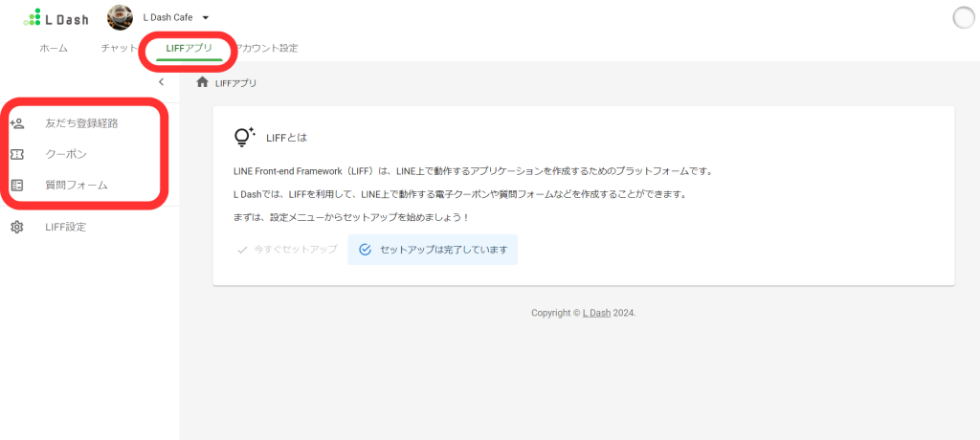Viewport: 980px width, 440px height.
Task: Open the L Dash Cafe account dropdown arrow
Action: [206, 17]
